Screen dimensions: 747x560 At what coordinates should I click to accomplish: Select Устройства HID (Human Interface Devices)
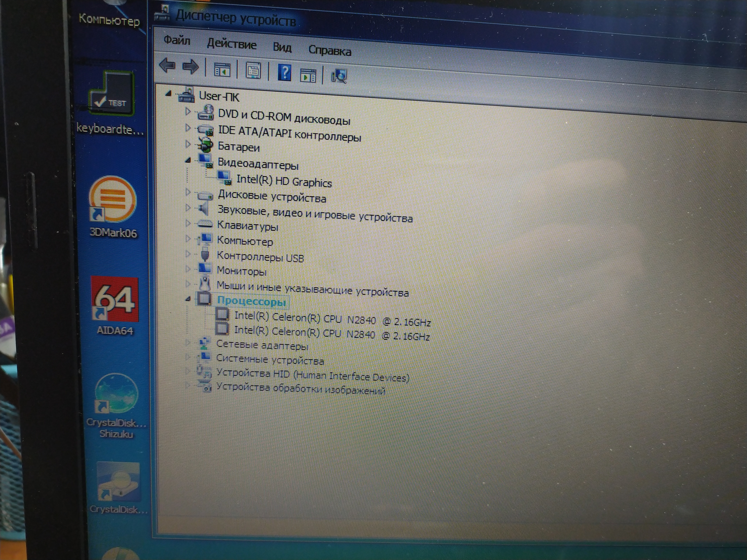point(313,375)
